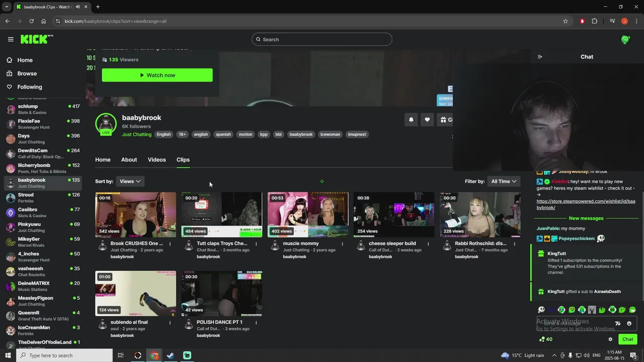Mute the tab audio speaker icon
The image size is (644, 362).
[x=77, y=7]
